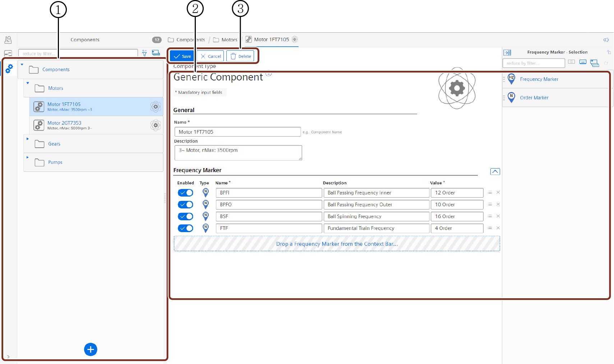Click the reorder handle on BSF row
This screenshot has height=364, width=614.
[490, 216]
